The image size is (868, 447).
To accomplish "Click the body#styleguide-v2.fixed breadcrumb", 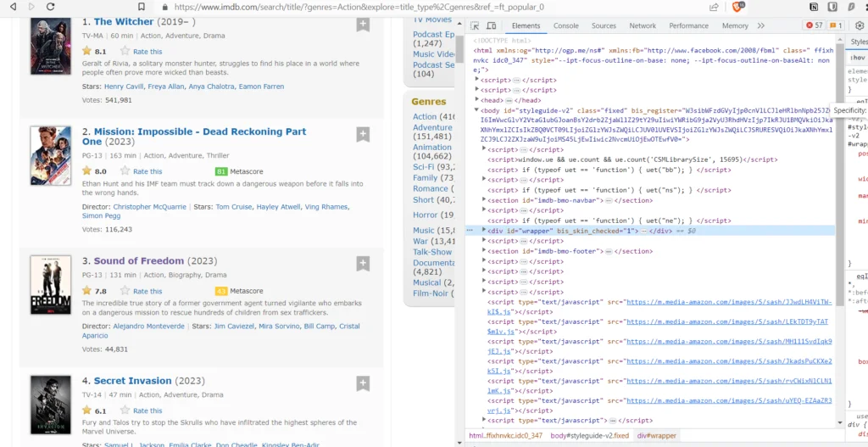I will click(590, 436).
